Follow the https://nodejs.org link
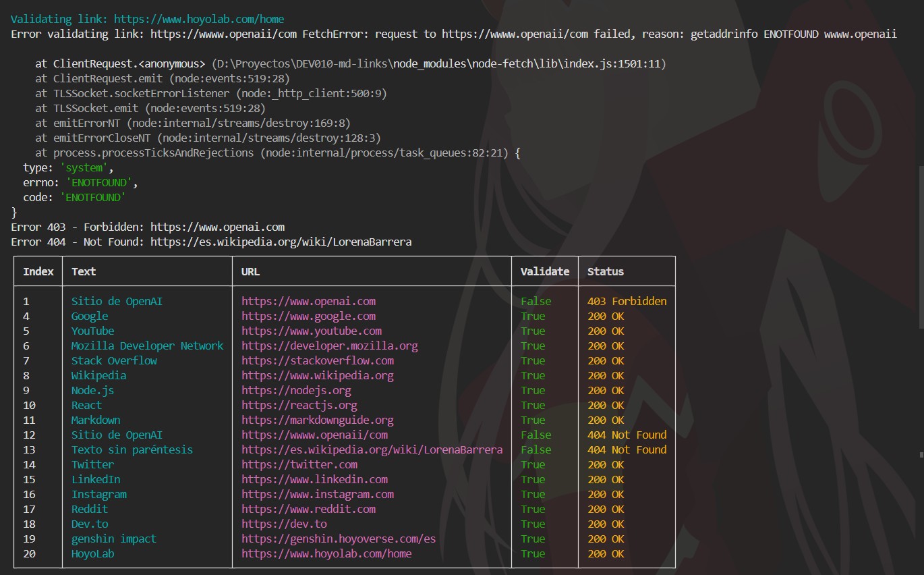This screenshot has width=924, height=575. (x=296, y=390)
